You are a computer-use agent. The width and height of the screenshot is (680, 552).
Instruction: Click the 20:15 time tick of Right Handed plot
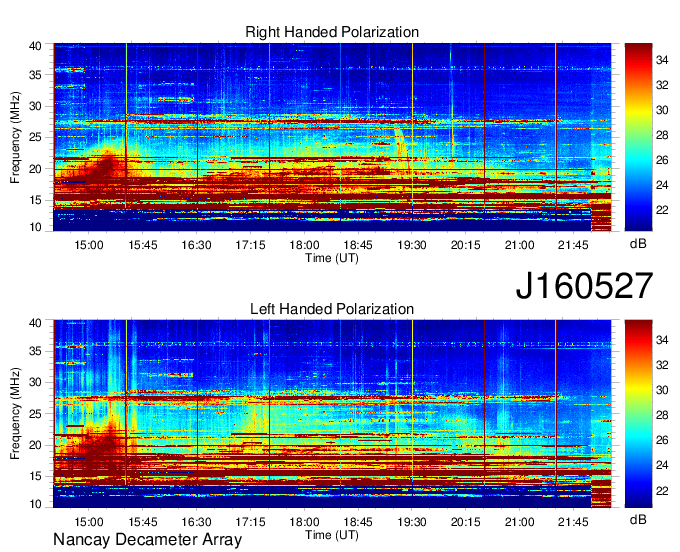(x=465, y=245)
